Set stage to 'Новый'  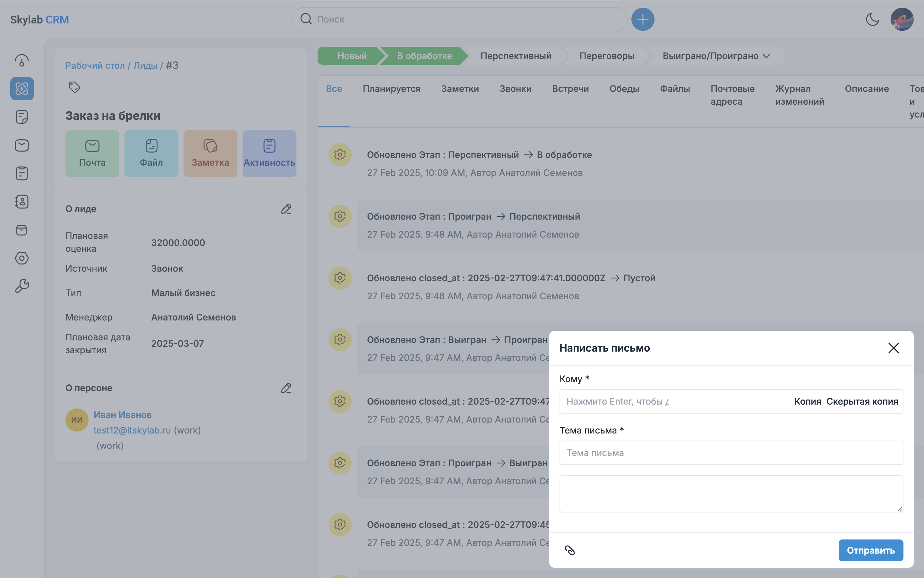[352, 56]
